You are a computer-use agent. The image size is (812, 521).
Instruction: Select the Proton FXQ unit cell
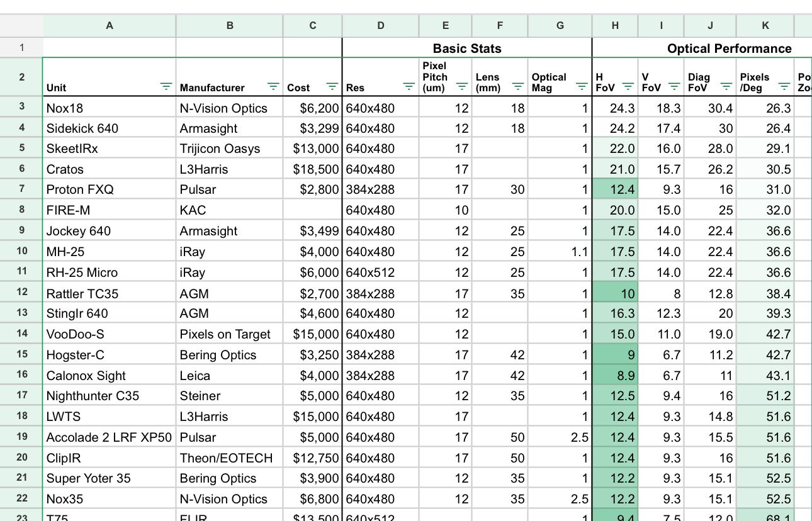click(110, 189)
